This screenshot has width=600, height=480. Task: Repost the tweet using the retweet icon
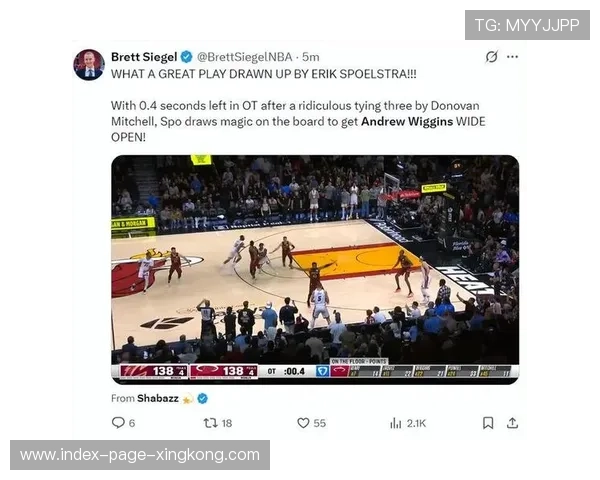[x=210, y=423]
